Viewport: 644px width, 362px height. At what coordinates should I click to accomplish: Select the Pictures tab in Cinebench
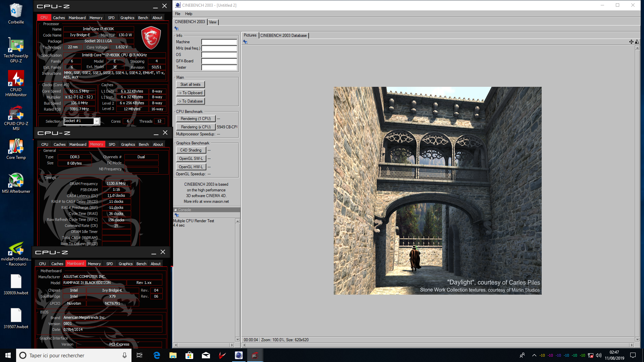tap(250, 35)
